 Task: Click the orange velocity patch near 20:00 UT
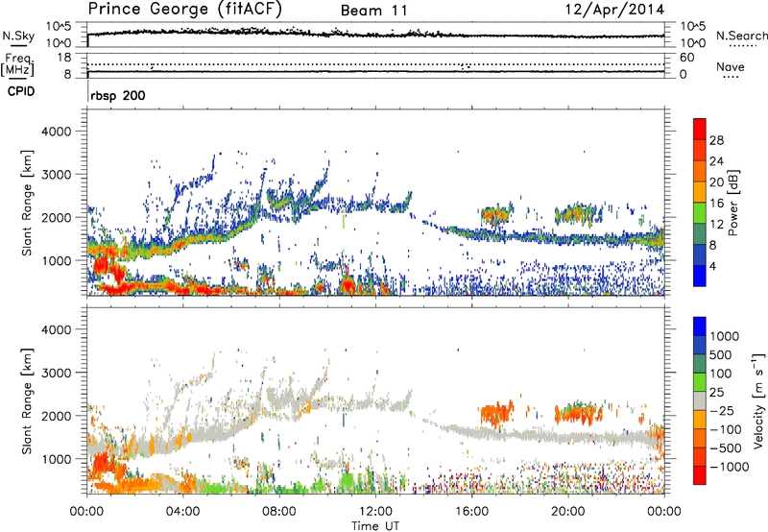coord(578,414)
